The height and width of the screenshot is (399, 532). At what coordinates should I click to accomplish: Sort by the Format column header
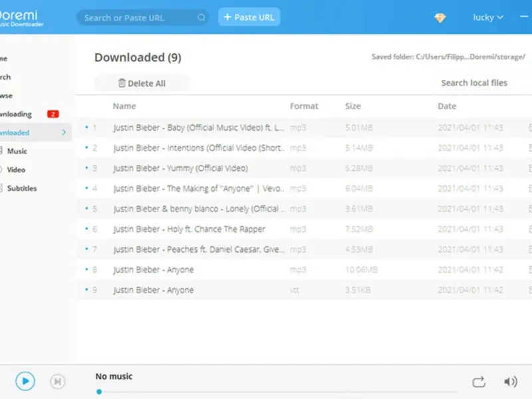(304, 106)
